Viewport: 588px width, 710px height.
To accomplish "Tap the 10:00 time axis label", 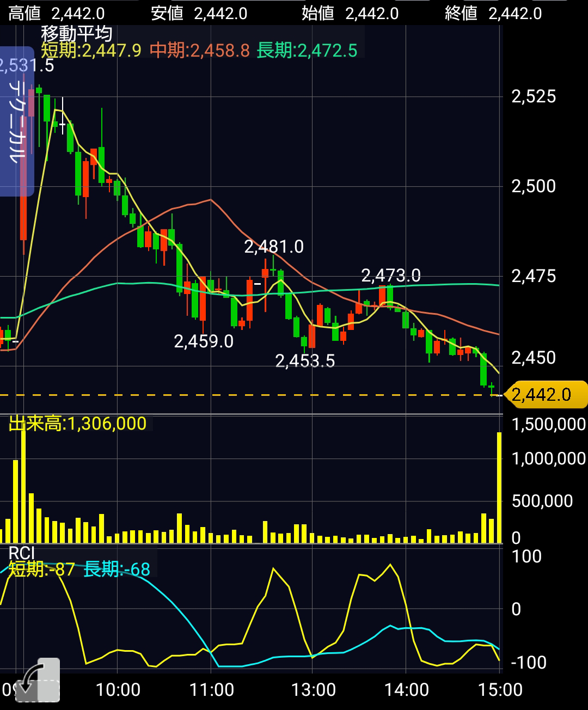I will pyautogui.click(x=118, y=690).
